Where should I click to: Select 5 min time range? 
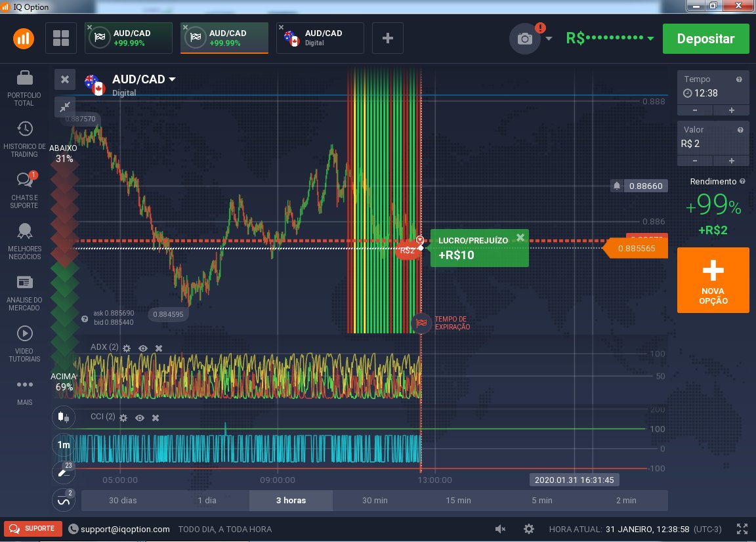tap(542, 501)
